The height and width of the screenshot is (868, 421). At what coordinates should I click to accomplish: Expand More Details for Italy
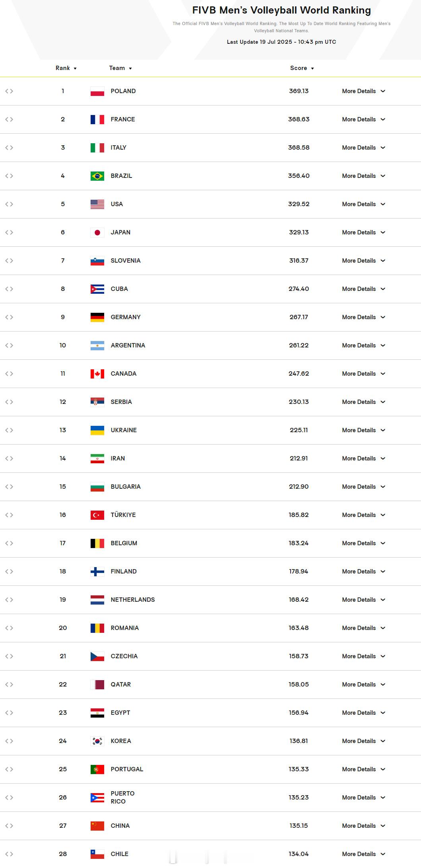click(364, 148)
